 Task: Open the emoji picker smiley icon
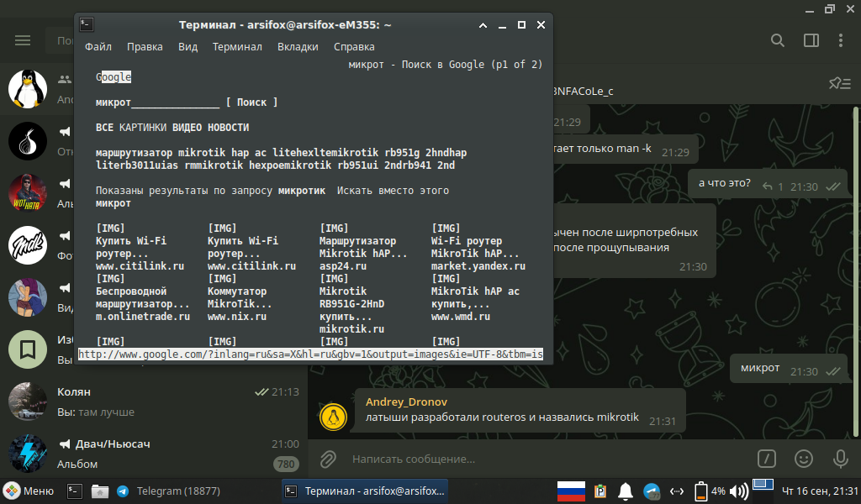(x=803, y=459)
